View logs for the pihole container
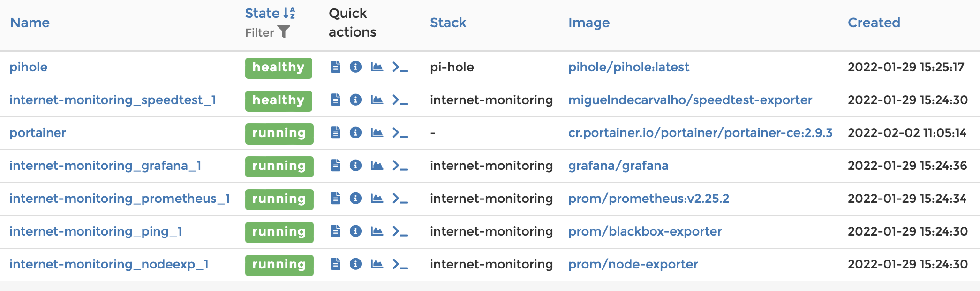This screenshot has height=291, width=980. pos(335,67)
